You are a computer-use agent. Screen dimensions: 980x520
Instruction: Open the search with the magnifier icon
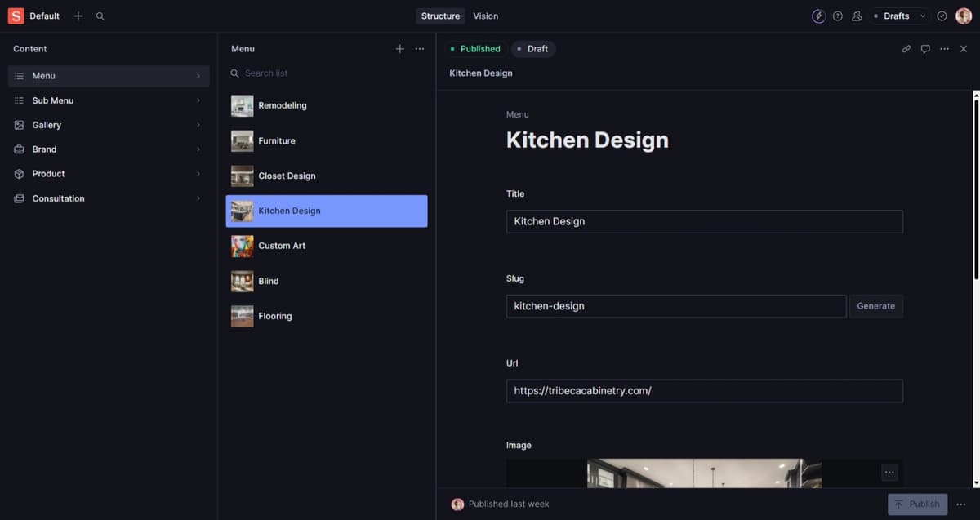100,16
